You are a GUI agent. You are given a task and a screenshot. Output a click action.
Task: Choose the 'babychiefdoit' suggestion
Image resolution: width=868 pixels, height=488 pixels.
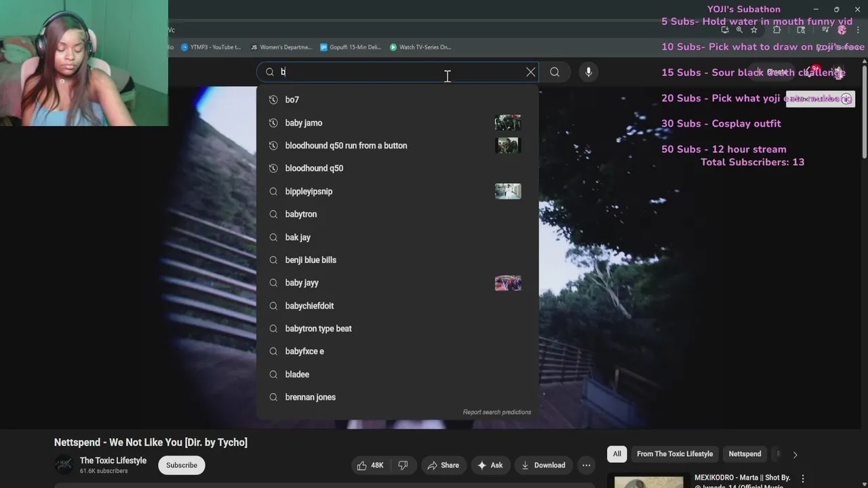click(x=397, y=306)
